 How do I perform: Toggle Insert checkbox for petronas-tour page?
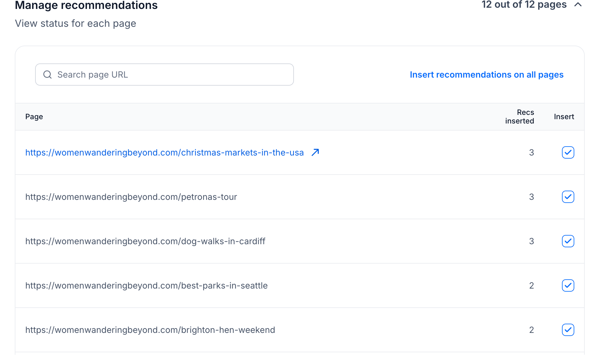pyautogui.click(x=568, y=197)
